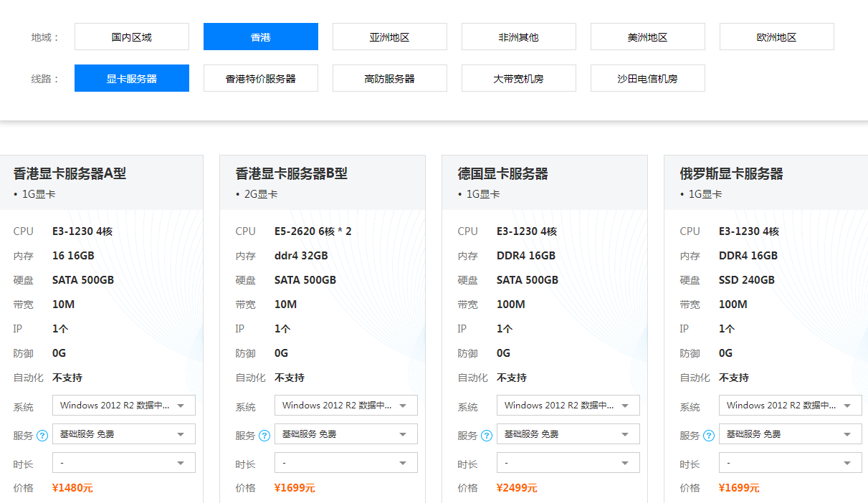Click the 服务 question mark icon on 德国显卡服务器
This screenshot has height=503, width=868.
[487, 433]
